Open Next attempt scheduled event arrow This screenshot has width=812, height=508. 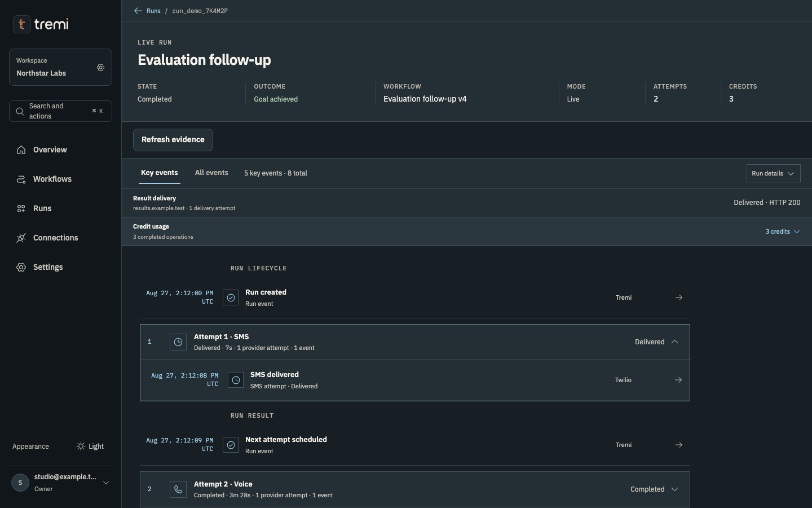[x=679, y=445]
